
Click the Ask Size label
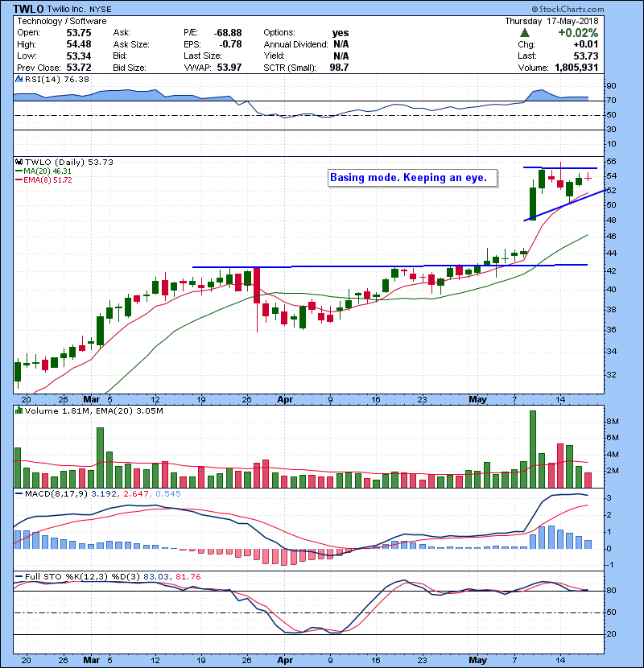click(131, 44)
